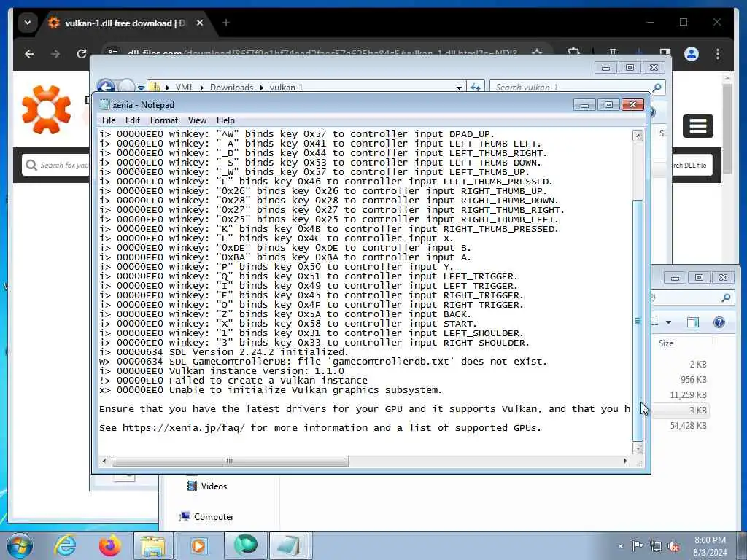747x560 pixels.
Task: Click the Explorer refresh button
Action: click(x=476, y=87)
